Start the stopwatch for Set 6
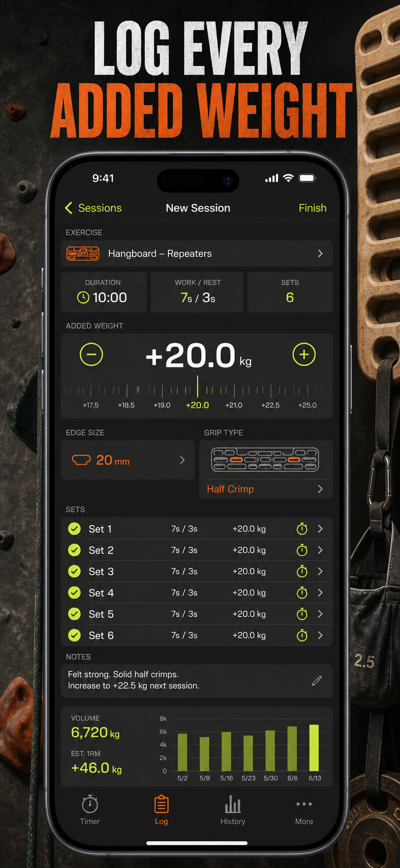 302,635
